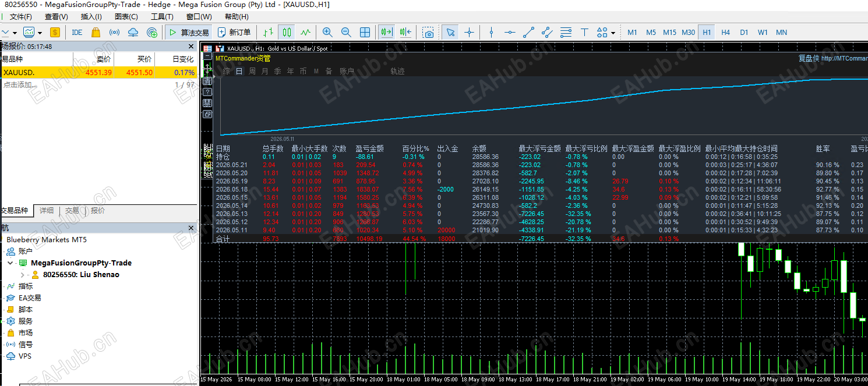868x386 pixels.
Task: Tile chart windows with grid icon
Action: (x=365, y=33)
